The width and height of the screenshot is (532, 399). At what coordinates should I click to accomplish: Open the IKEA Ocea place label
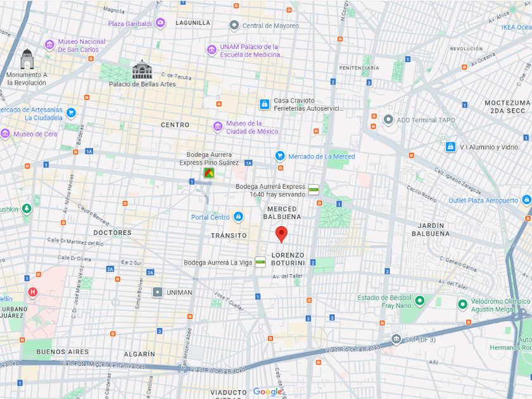516,27
